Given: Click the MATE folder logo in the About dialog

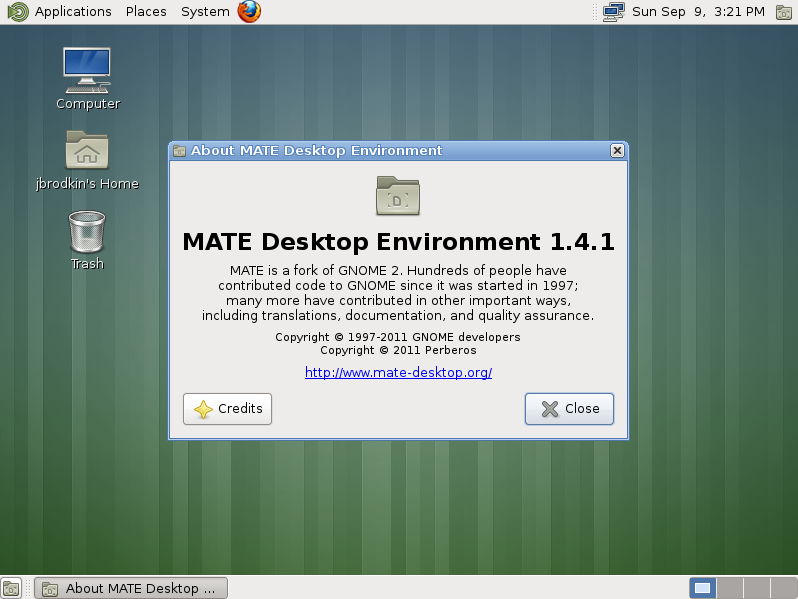Looking at the screenshot, I should [398, 195].
